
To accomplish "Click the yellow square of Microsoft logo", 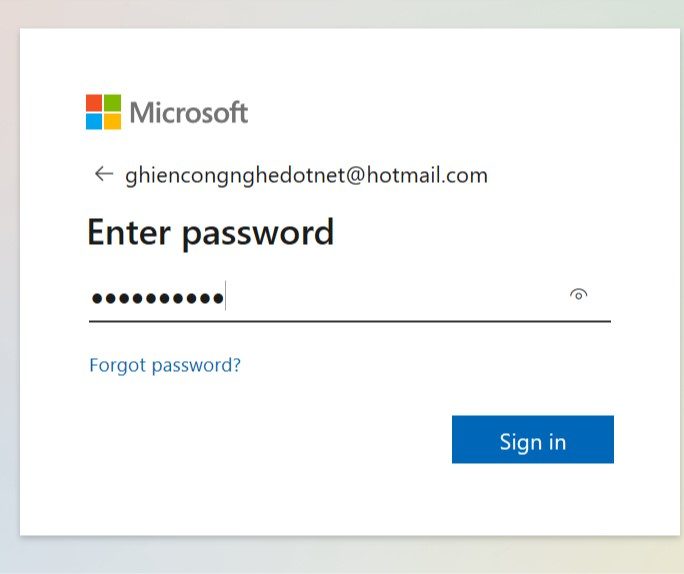I will [112, 121].
